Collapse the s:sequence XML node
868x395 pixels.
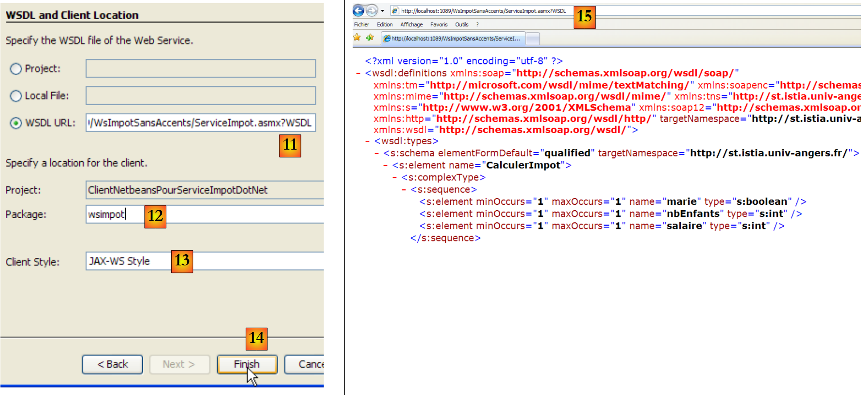tap(404, 190)
